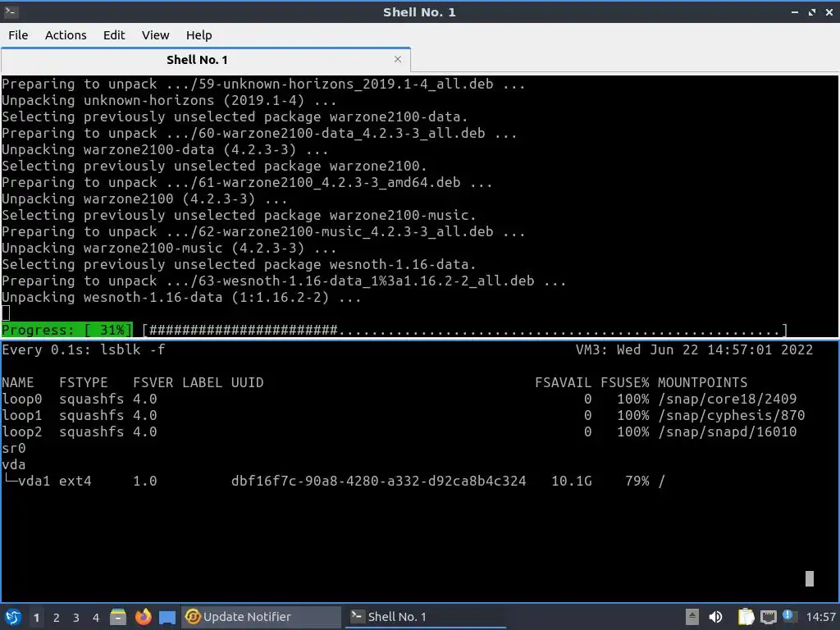Minimize the Shell No. 1 window
840x630 pixels.
(795, 12)
